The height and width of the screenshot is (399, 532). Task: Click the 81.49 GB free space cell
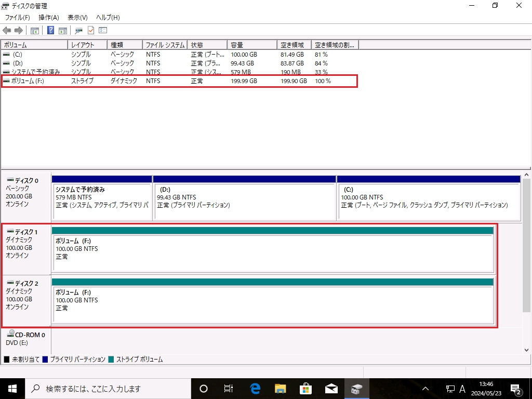tap(292, 54)
